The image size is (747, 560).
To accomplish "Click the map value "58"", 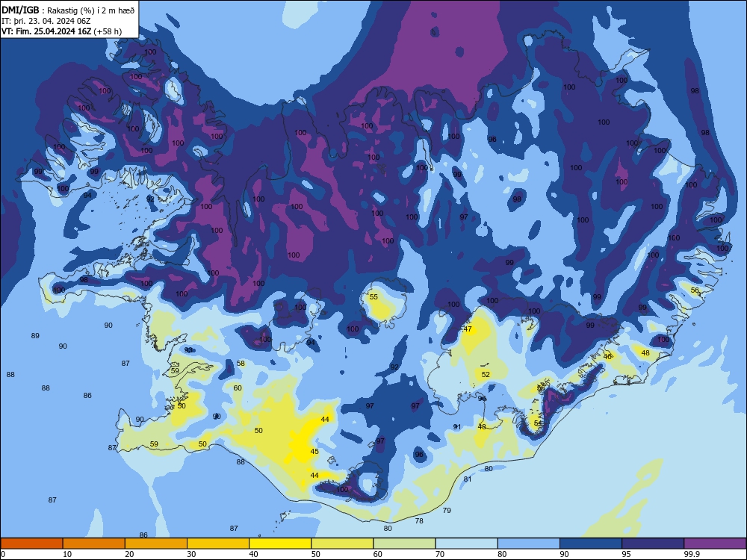I will point(241,364).
